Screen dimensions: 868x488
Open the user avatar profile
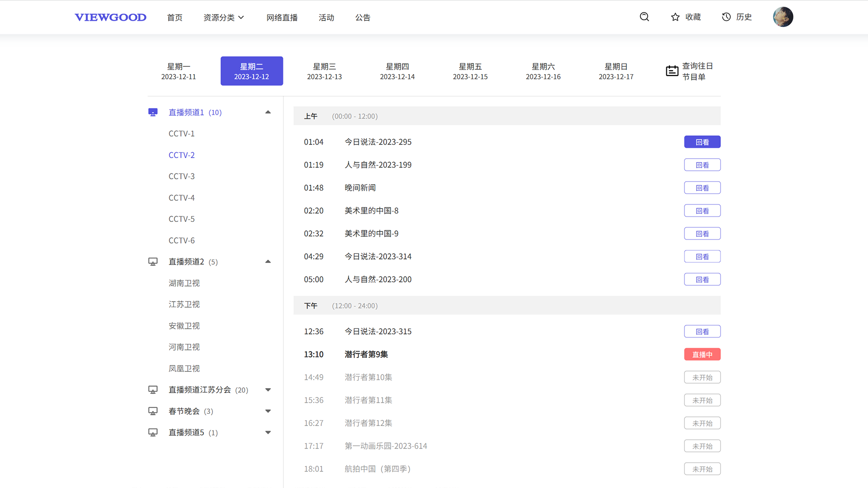[783, 17]
